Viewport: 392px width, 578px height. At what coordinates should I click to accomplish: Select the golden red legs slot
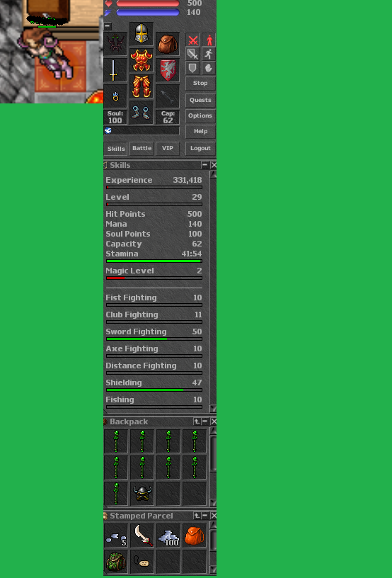click(x=142, y=86)
